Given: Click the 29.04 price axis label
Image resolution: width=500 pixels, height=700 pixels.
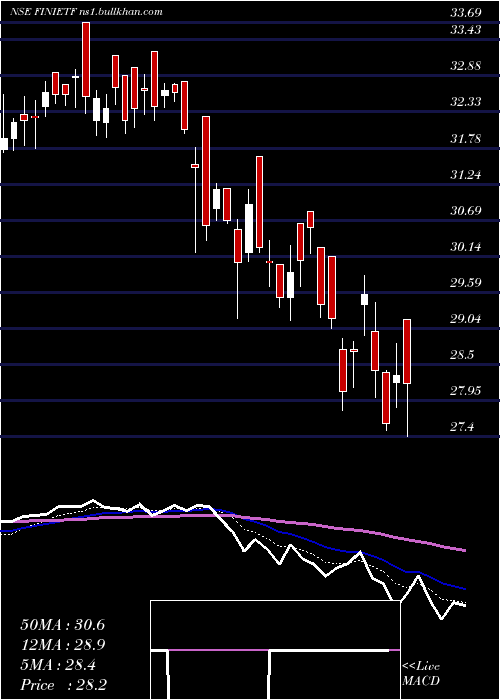Looking at the screenshot, I should (466, 319).
